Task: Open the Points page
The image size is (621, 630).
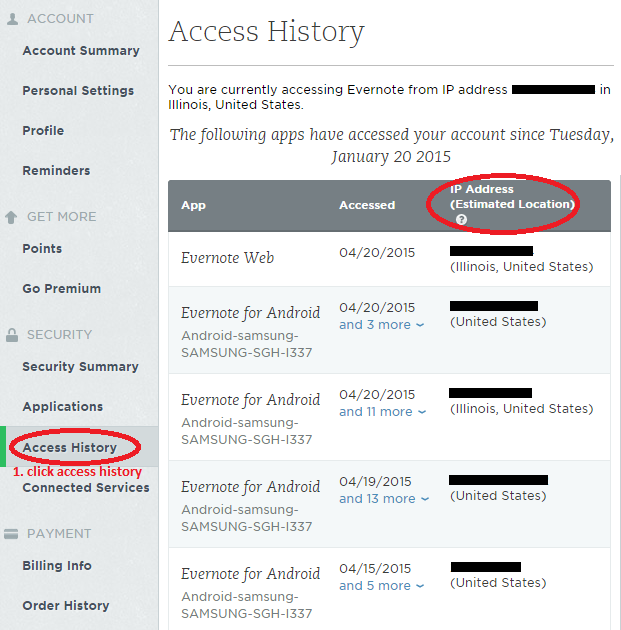Action: pos(42,249)
